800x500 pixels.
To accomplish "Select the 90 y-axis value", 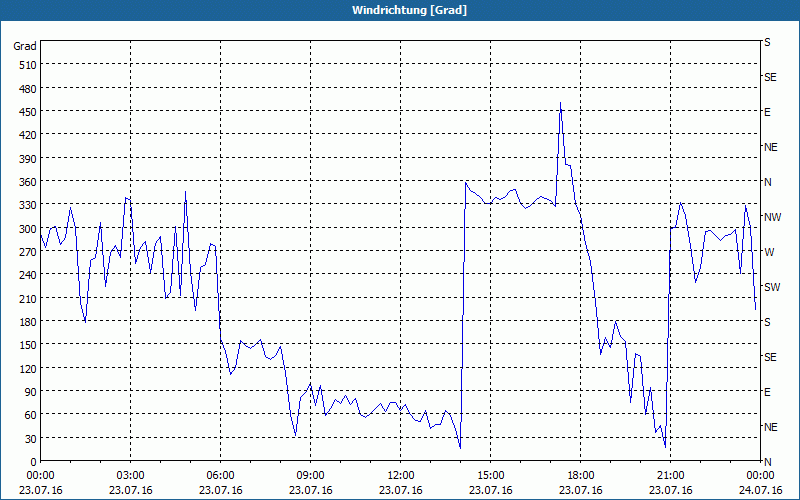I will [x=31, y=392].
